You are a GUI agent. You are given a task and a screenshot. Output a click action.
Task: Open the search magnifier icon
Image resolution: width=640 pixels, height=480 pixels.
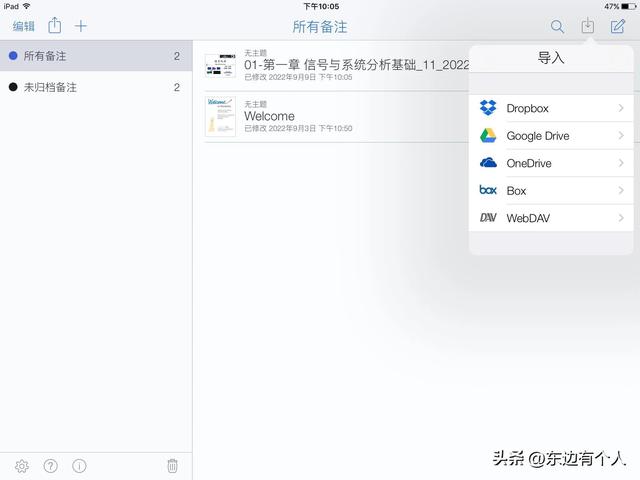tap(557, 27)
